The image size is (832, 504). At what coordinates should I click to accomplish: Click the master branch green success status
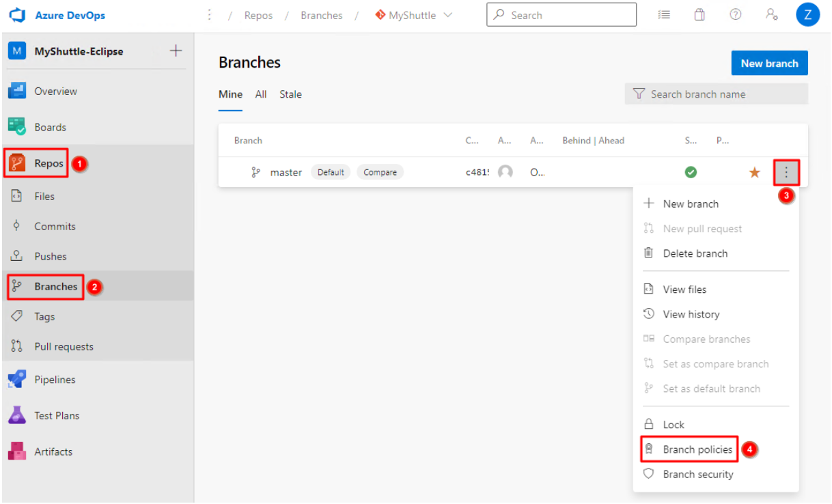click(691, 172)
